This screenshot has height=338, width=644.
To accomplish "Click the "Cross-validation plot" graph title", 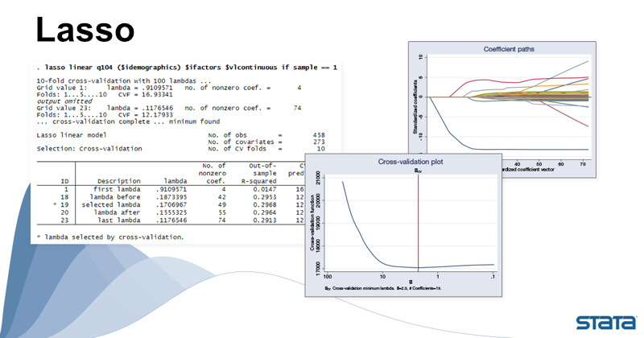I will [411, 162].
